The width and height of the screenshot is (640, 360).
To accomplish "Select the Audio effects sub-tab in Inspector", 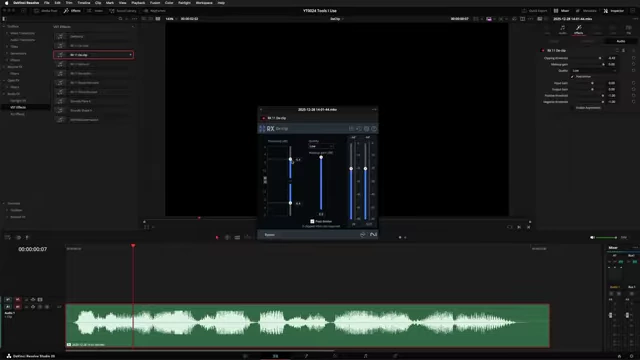I will click(620, 41).
